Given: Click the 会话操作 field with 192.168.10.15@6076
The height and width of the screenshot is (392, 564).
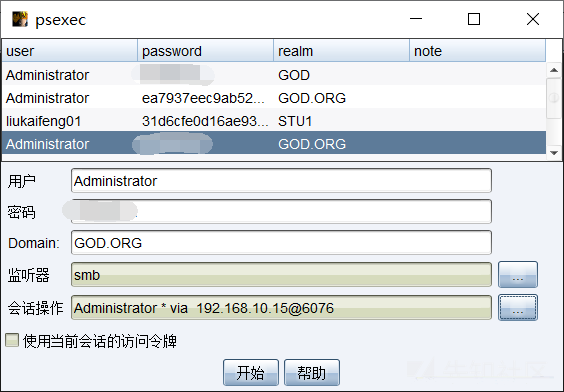Looking at the screenshot, I should pos(281,308).
